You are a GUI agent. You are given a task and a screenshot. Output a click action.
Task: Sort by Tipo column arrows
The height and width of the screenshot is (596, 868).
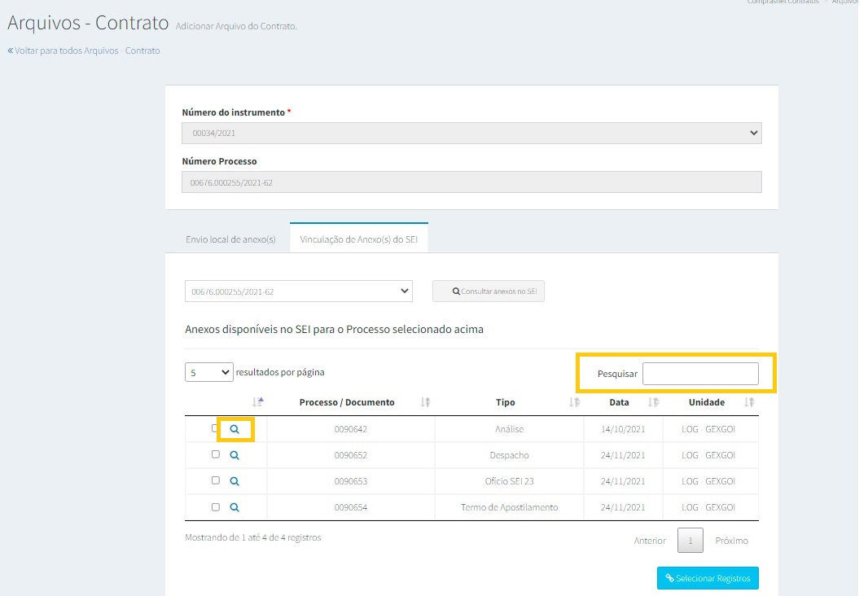(575, 402)
